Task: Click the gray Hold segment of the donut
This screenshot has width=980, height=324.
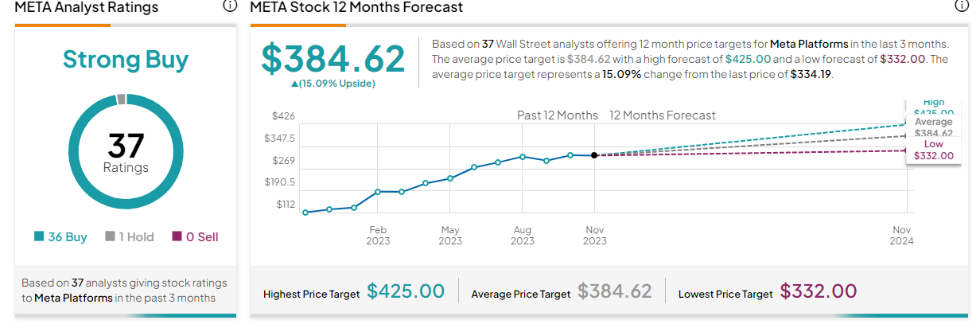Action: coord(121,100)
